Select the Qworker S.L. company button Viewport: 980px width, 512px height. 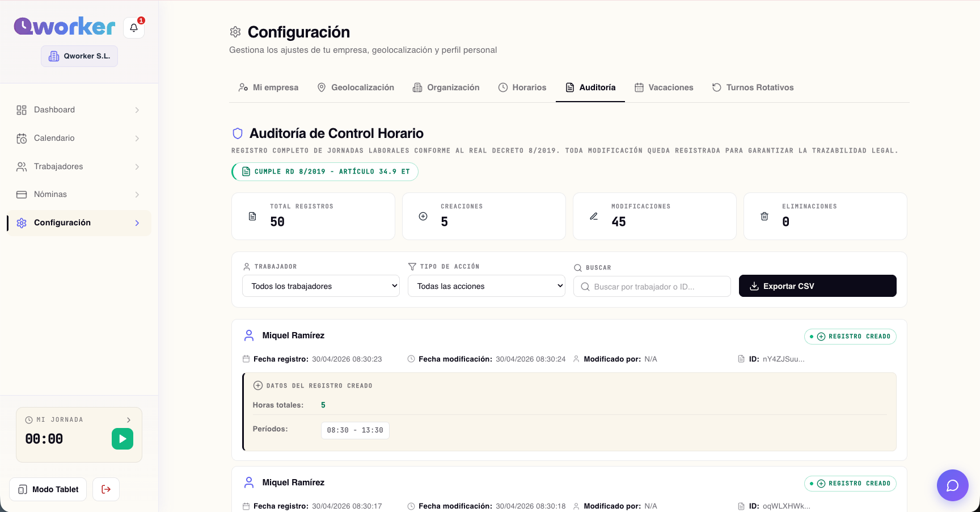(x=79, y=56)
